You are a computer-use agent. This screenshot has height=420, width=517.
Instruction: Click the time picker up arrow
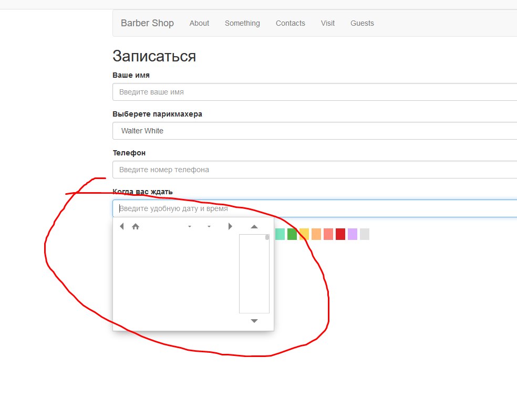click(254, 227)
